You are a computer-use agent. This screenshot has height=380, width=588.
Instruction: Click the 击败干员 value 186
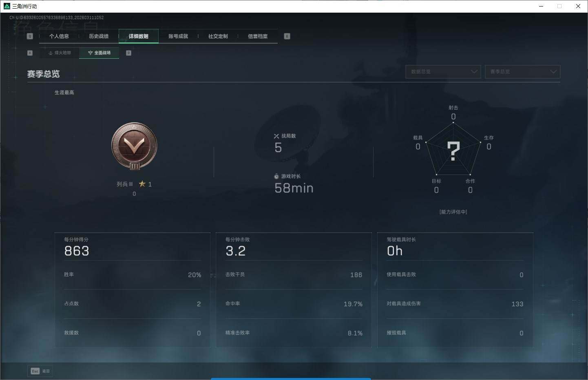(356, 275)
